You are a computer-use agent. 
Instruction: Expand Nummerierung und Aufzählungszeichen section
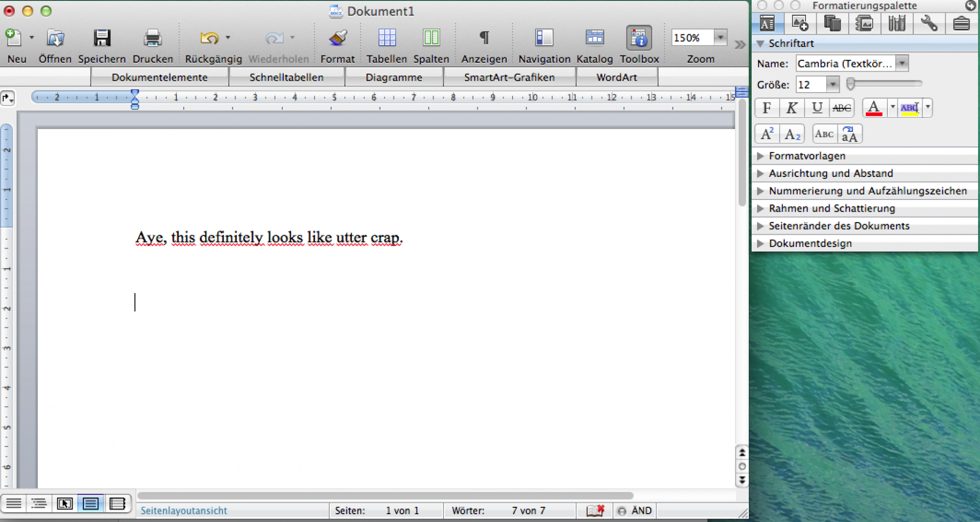760,191
